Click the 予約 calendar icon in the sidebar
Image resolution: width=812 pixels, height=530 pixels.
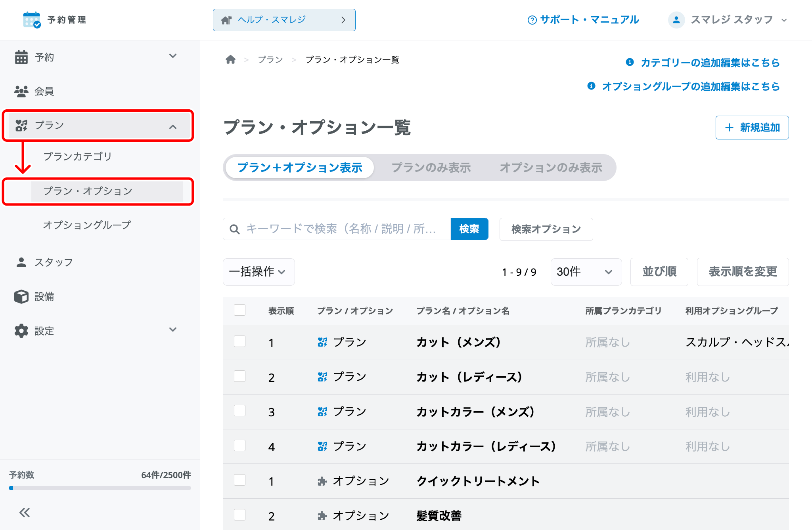(21, 57)
